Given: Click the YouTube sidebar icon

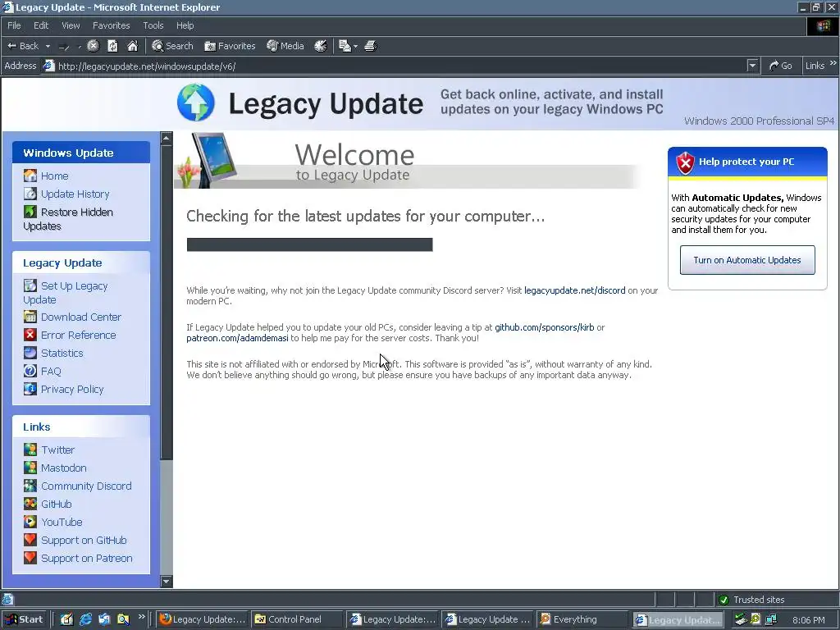Looking at the screenshot, I should [30, 522].
